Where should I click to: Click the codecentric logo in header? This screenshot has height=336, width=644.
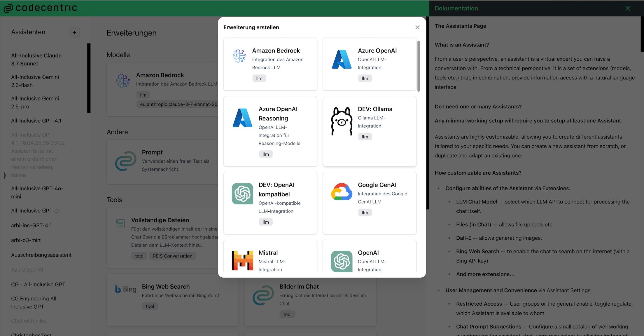tap(41, 8)
